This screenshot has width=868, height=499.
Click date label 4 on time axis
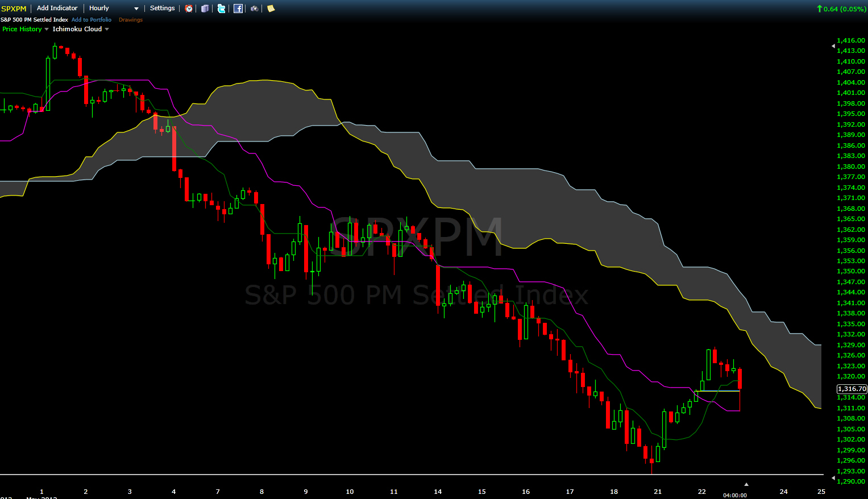174,492
